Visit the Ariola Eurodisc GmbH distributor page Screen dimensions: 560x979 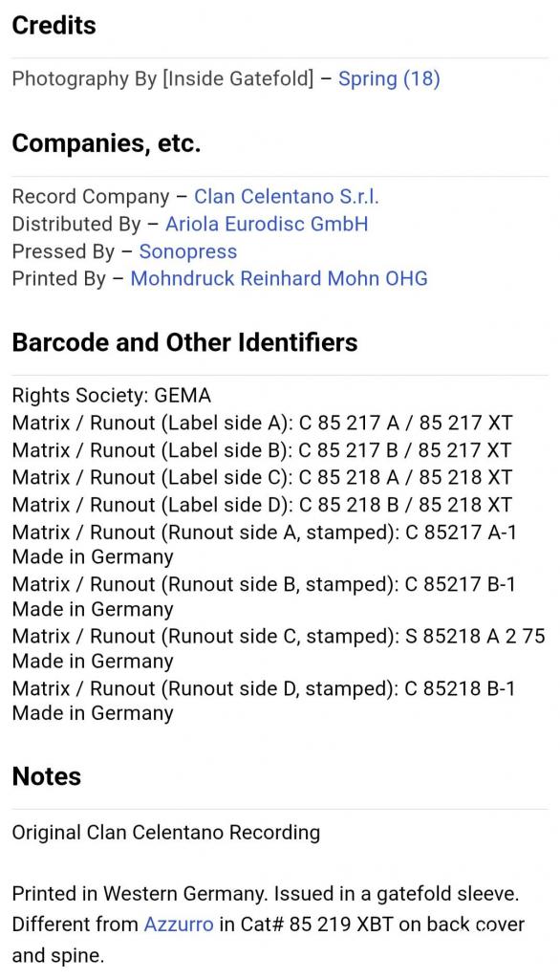pos(267,224)
